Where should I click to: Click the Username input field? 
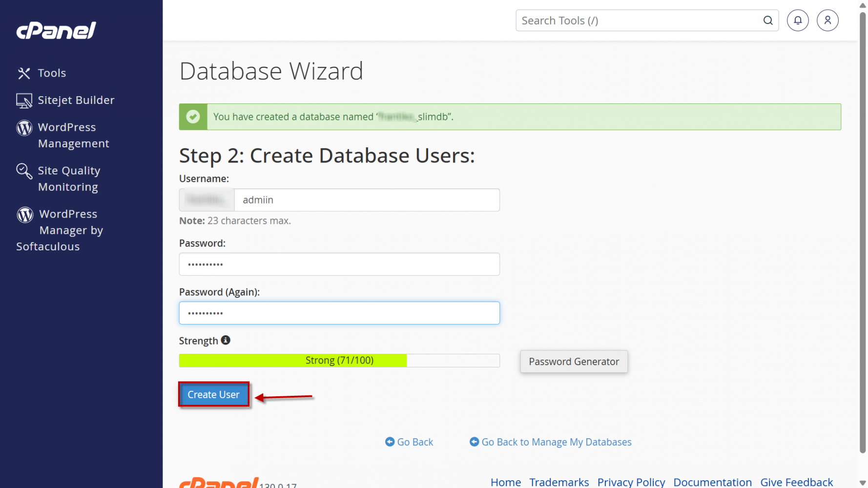(x=366, y=200)
